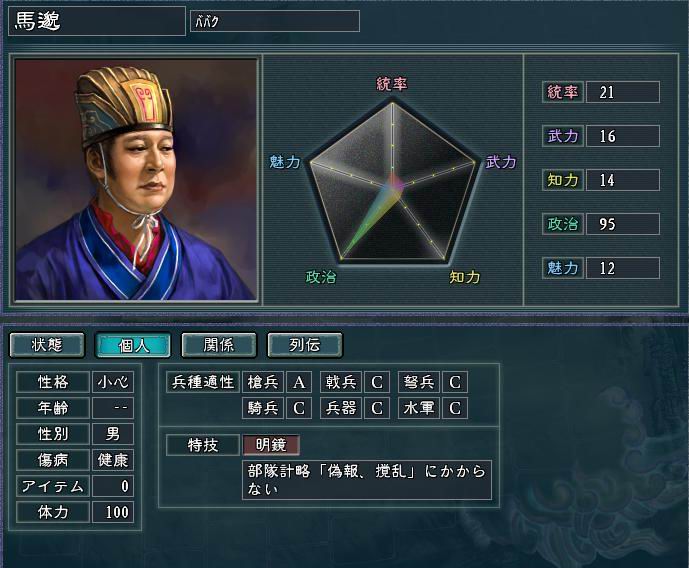The image size is (689, 568).
Task: Select the 知力 stat label
Action: [562, 180]
